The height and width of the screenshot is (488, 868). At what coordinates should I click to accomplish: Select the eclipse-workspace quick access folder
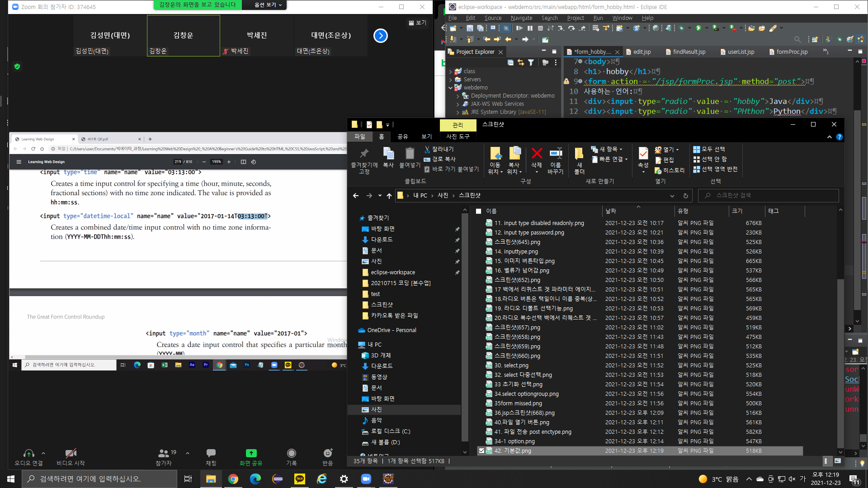point(392,272)
